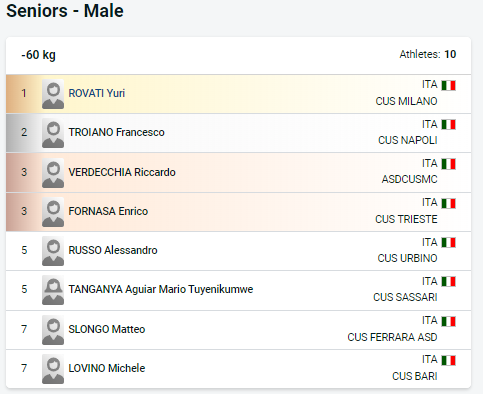Click SLONGO Matteo name link
483x397 pixels.
pos(107,329)
